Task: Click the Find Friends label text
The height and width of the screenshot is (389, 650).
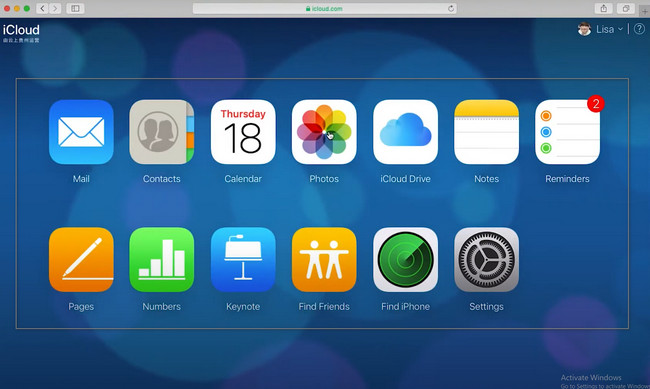Action: click(x=324, y=306)
